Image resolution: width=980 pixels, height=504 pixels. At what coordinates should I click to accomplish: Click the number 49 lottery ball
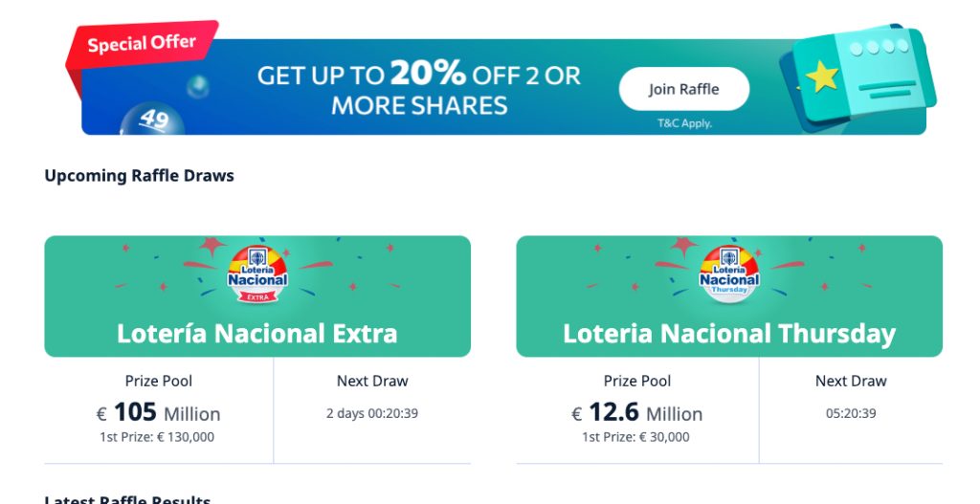tap(151, 120)
